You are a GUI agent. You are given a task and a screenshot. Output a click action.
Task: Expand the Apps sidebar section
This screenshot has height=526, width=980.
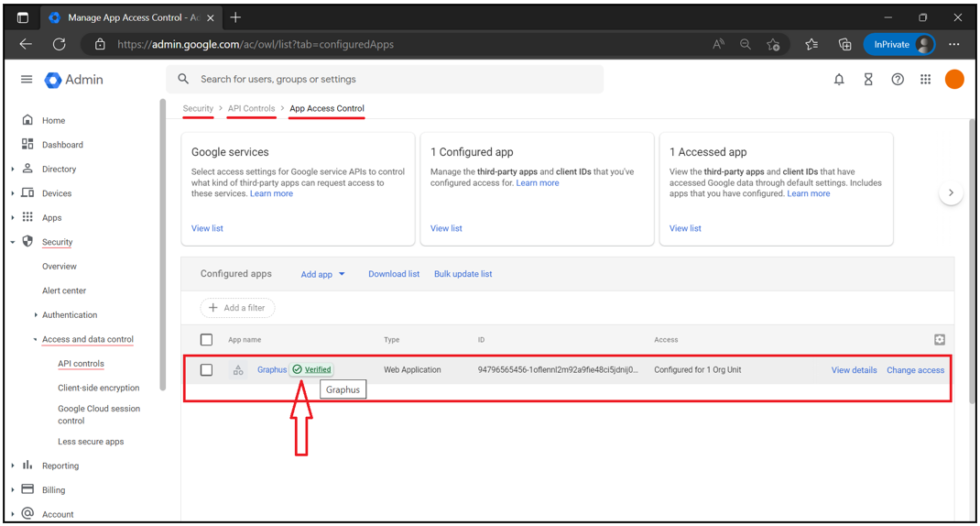[x=13, y=218]
